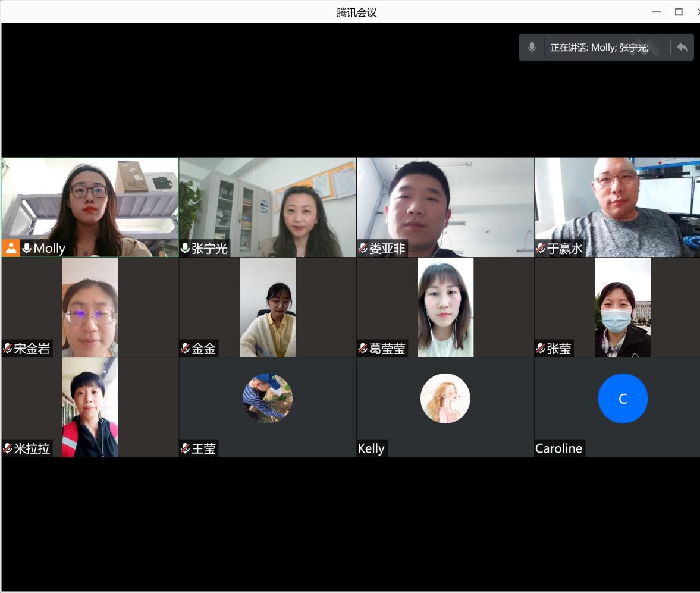Click the microphone icon in the speaking indicator

point(532,48)
